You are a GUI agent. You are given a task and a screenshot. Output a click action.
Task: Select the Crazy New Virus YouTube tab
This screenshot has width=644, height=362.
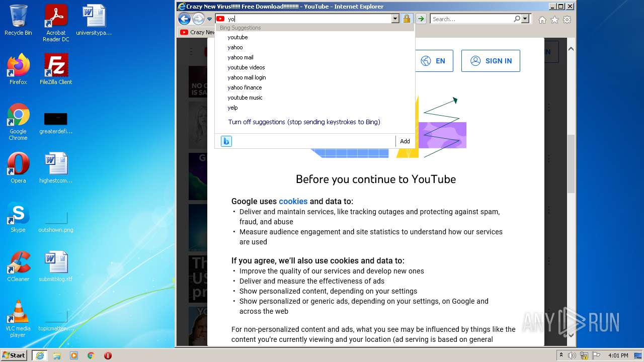[197, 32]
